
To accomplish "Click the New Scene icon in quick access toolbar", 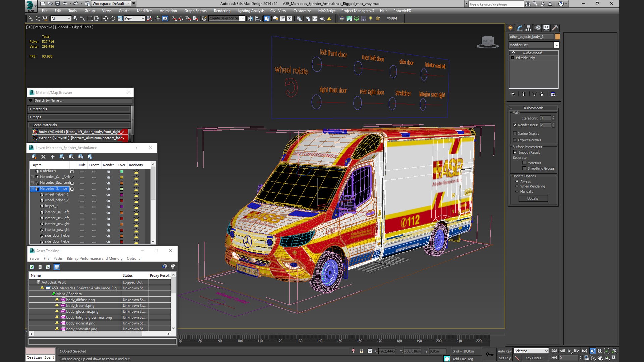I will click(43, 4).
